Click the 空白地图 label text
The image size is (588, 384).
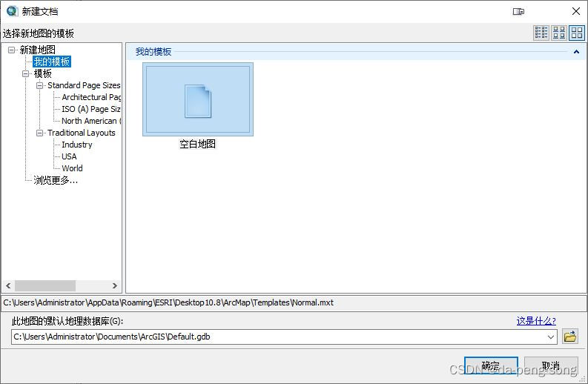coord(198,144)
